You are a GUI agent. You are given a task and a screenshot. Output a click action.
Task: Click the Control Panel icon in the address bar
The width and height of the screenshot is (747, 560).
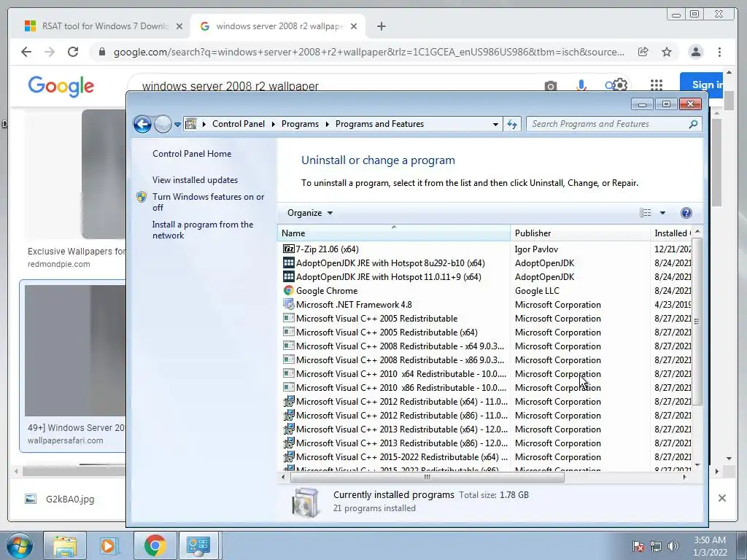click(x=190, y=124)
